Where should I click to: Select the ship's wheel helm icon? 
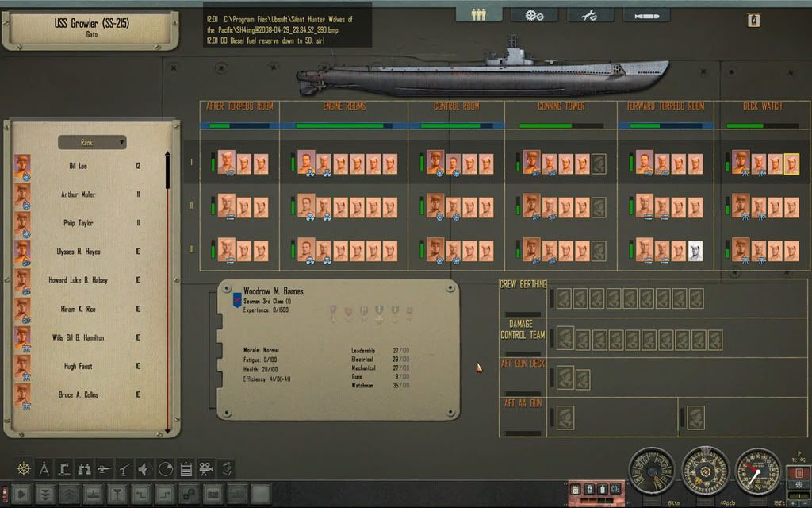pyautogui.click(x=24, y=468)
